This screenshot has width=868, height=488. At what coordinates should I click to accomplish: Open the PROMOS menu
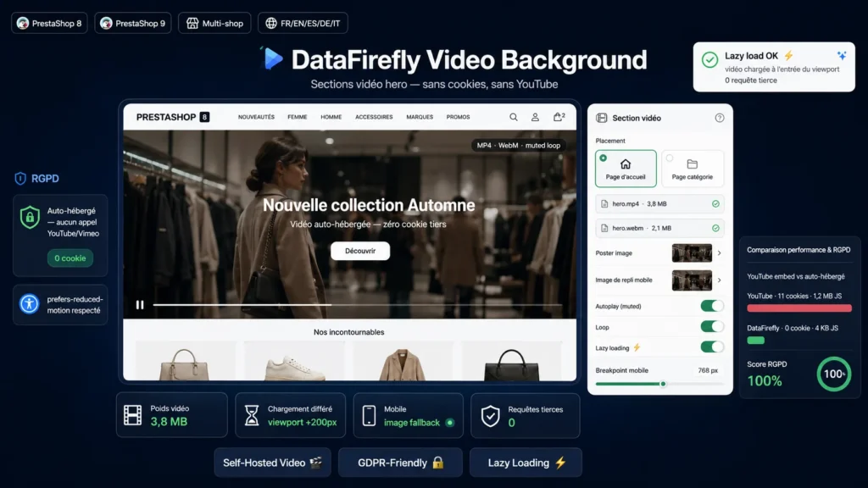459,117
